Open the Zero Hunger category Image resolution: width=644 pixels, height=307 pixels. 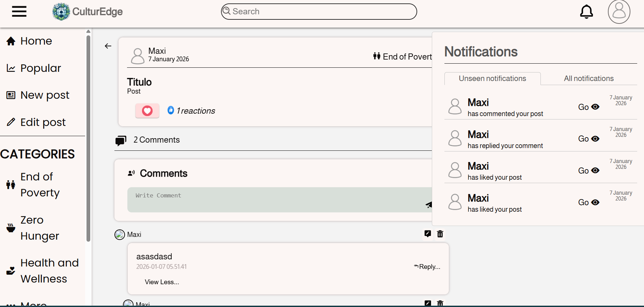click(x=40, y=228)
